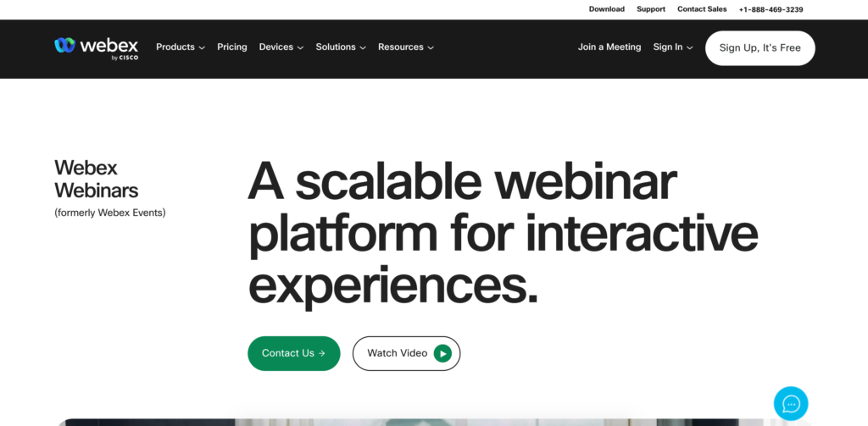Click the Webex by Cisco logo
868x426 pixels.
pyautogui.click(x=97, y=47)
